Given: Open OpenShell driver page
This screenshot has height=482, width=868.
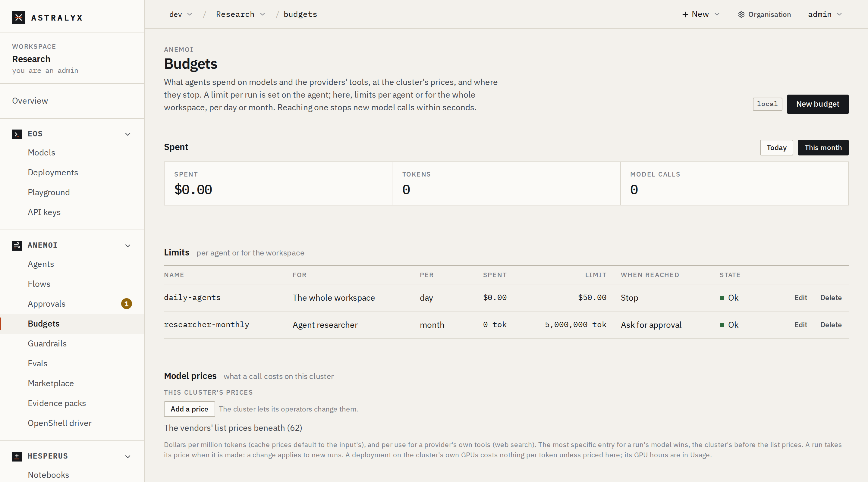Looking at the screenshot, I should (60, 423).
